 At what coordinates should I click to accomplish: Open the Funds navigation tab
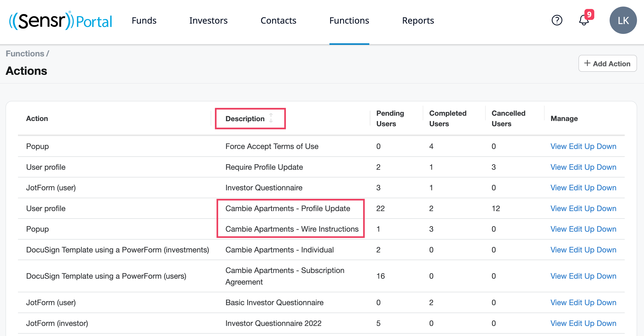pyautogui.click(x=144, y=21)
